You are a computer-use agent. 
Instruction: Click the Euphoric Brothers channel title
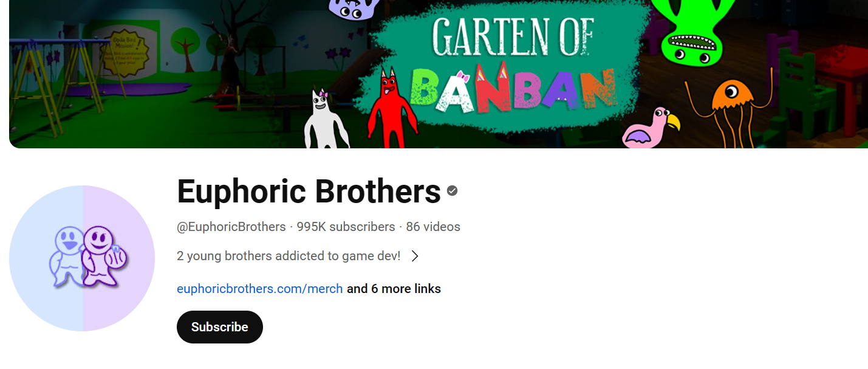tap(309, 191)
